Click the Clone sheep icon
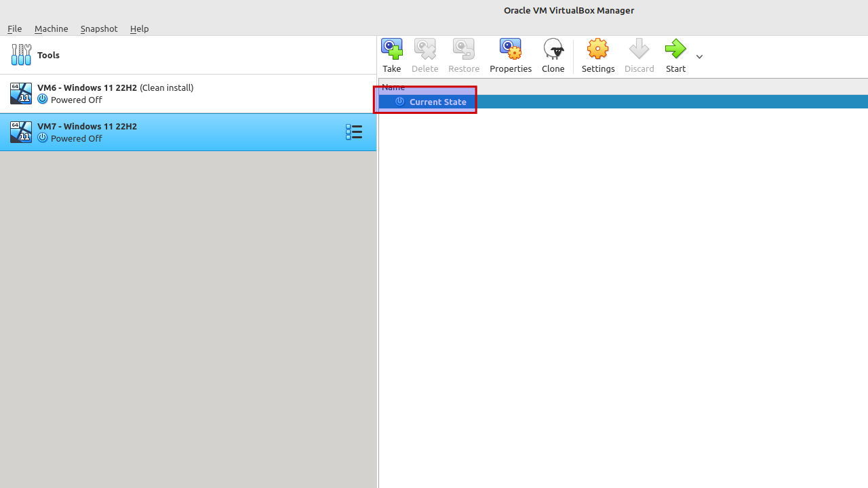Screen dimensions: 868x488 coord(553,49)
